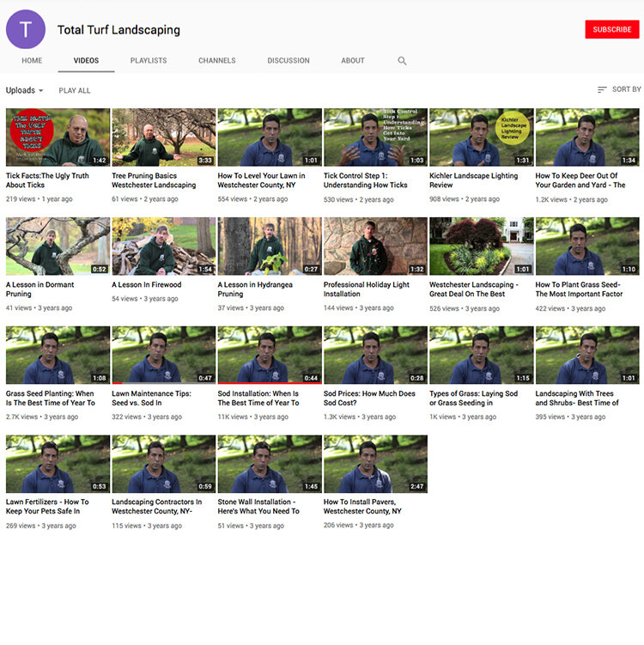Open A Lesson In Firewood thumbnail
Screen dimensions: 644x645
(x=164, y=246)
